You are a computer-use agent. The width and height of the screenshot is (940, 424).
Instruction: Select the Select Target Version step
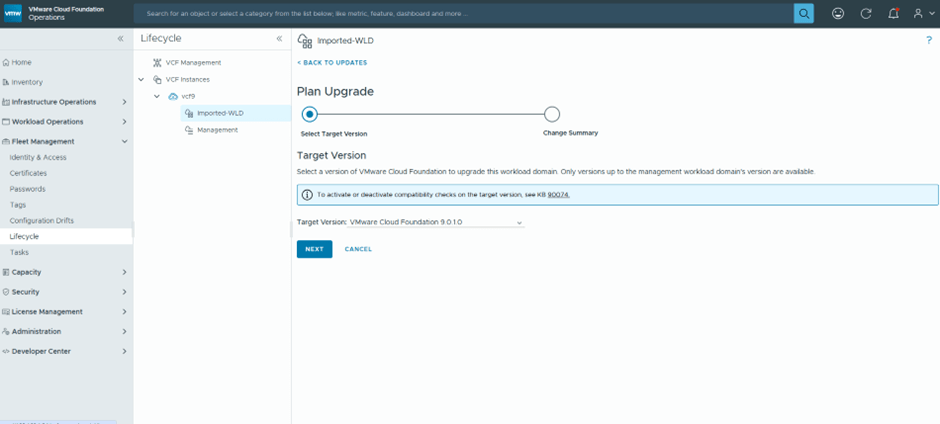[310, 114]
